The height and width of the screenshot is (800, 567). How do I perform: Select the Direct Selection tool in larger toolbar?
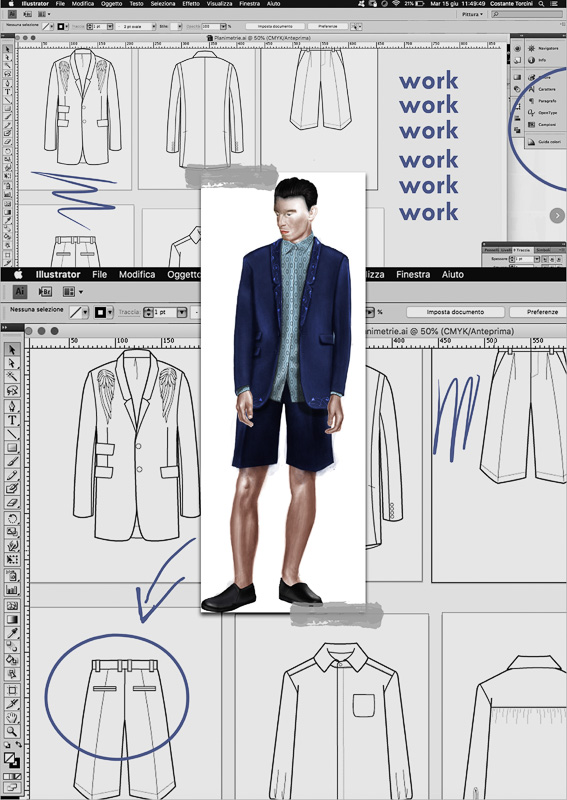[12, 363]
